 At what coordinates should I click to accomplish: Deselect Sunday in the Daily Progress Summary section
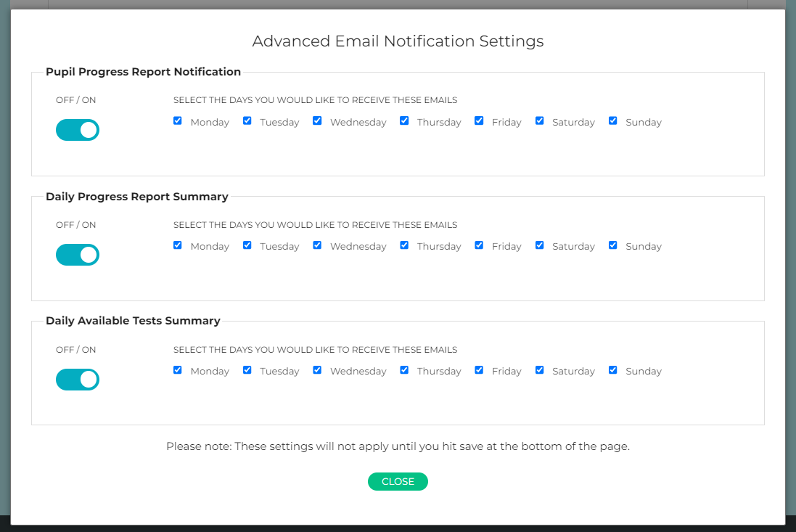pyautogui.click(x=612, y=245)
